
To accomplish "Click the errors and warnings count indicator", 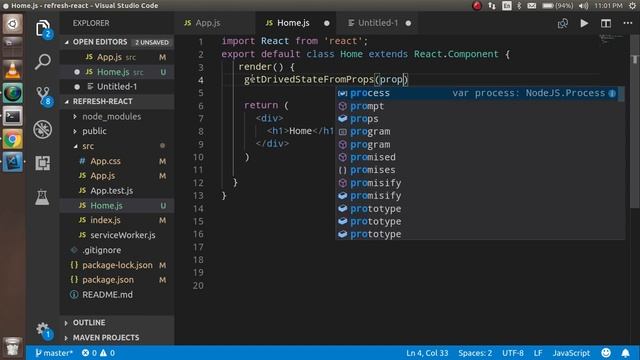I will [98, 353].
